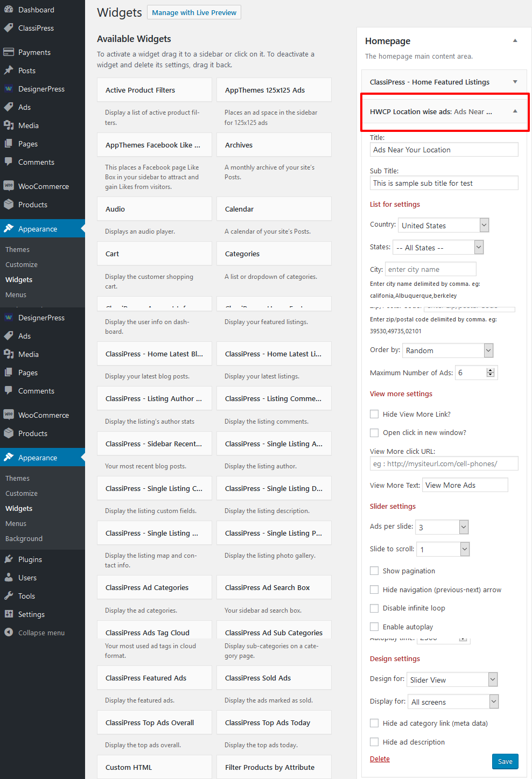Viewport: 532px width, 779px height.
Task: Click the City name input field
Action: pos(431,269)
